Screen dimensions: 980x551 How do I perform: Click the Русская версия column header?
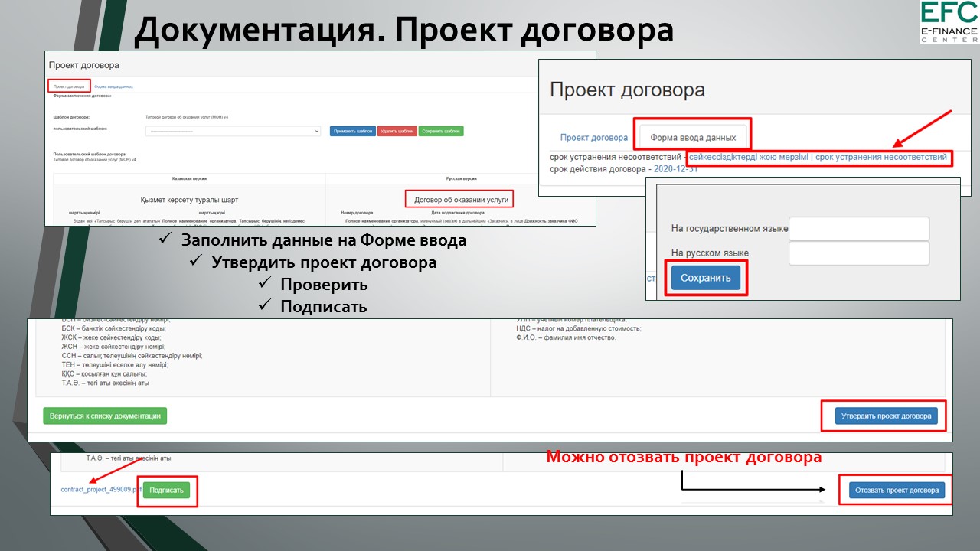click(x=461, y=178)
